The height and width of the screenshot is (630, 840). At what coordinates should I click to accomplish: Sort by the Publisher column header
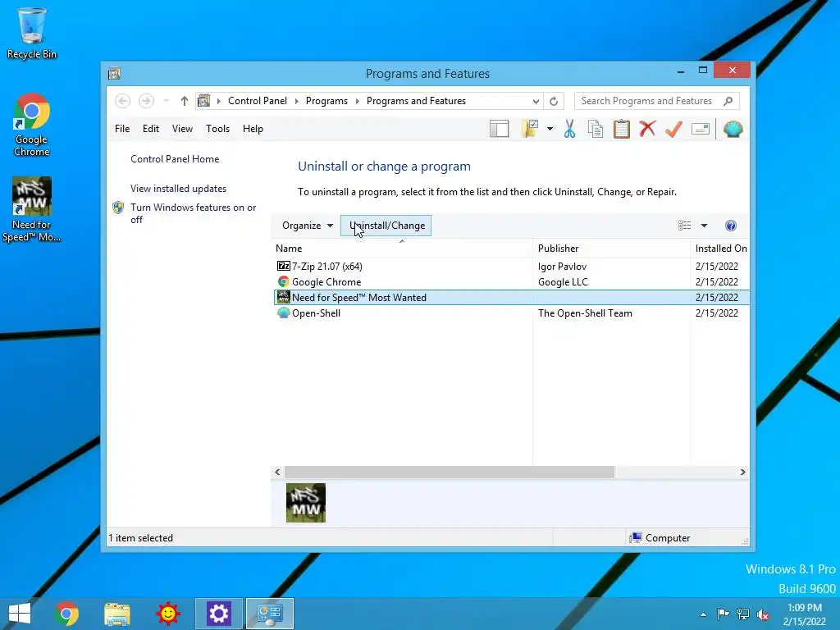(x=611, y=248)
